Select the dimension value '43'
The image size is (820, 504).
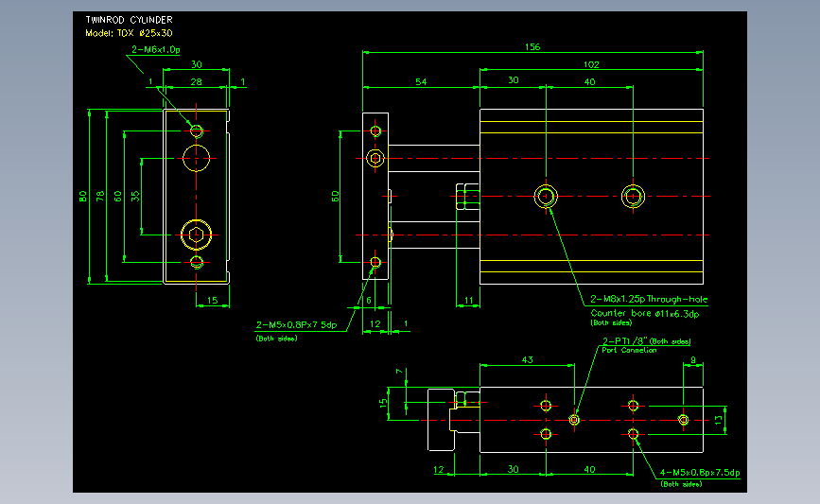[527, 359]
